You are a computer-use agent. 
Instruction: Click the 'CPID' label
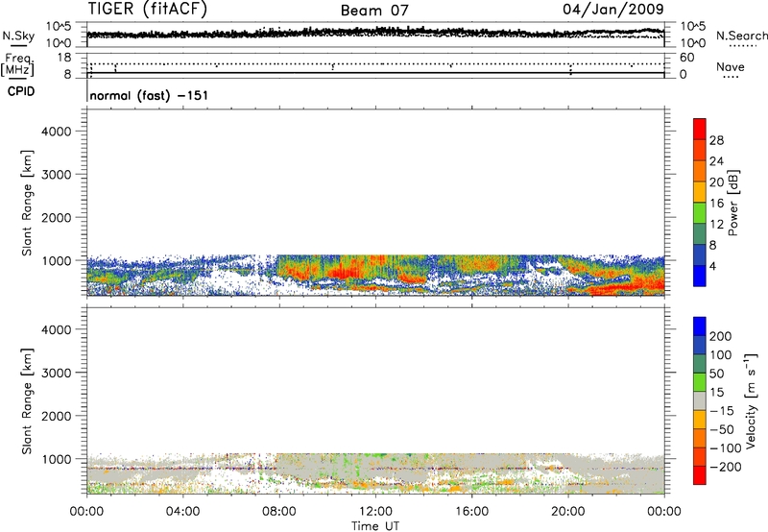click(x=21, y=91)
